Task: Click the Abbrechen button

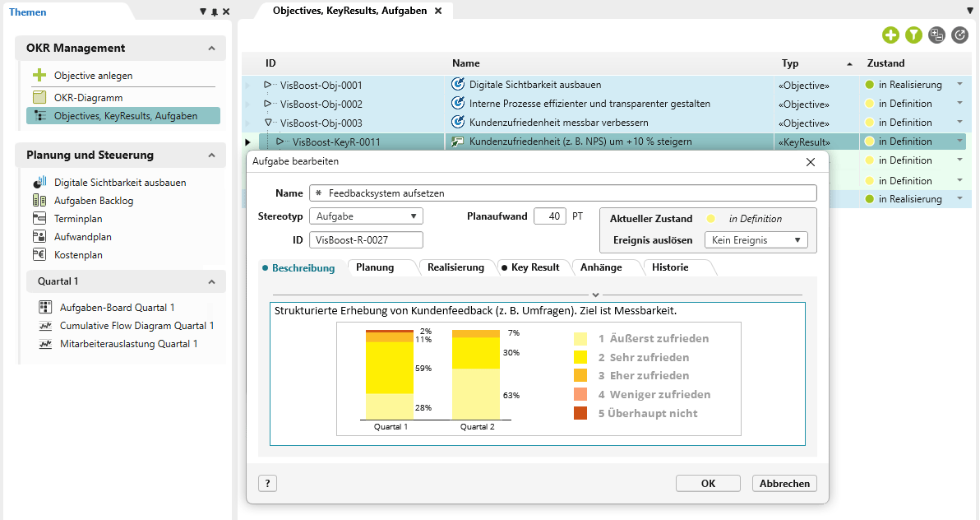Action: click(784, 483)
